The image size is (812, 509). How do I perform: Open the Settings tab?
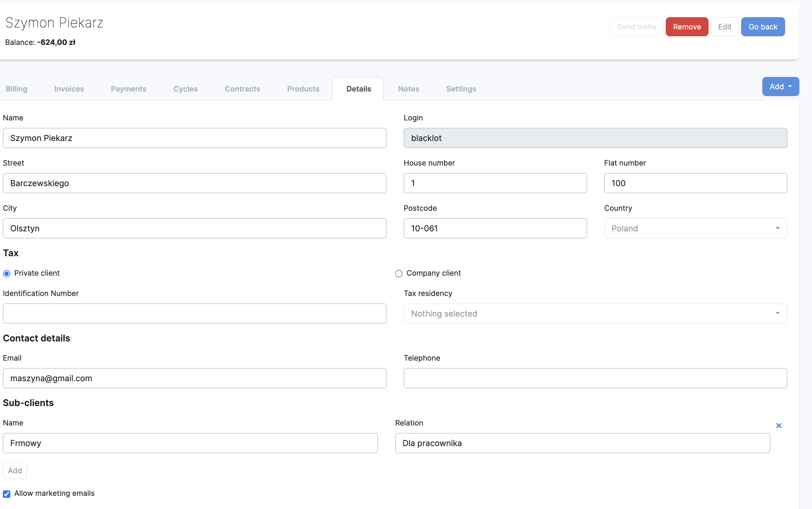click(461, 89)
